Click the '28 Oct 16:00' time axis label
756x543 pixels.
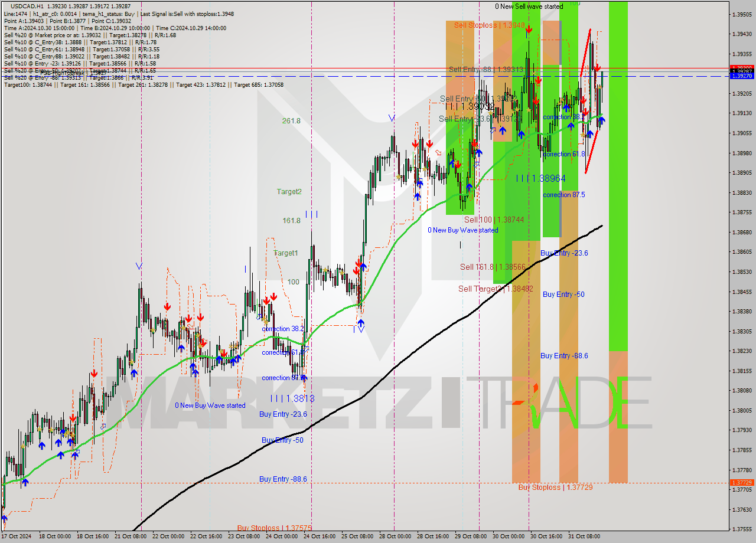tap(433, 537)
